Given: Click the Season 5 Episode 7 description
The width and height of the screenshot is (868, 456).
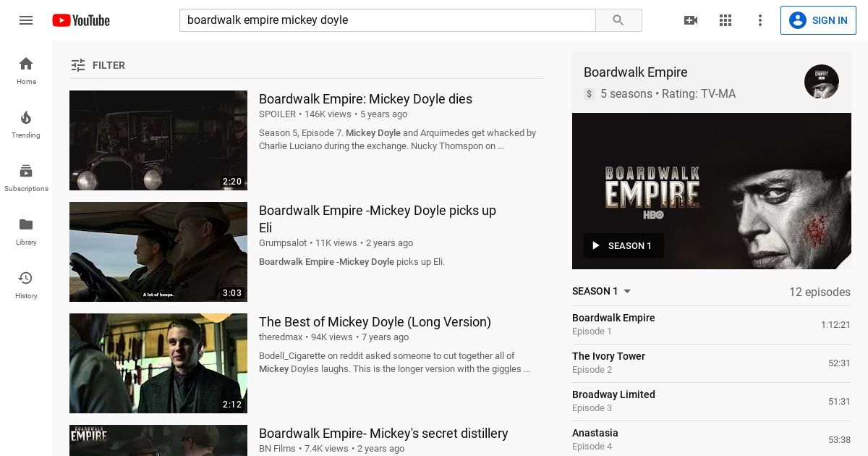Looking at the screenshot, I should click(397, 140).
